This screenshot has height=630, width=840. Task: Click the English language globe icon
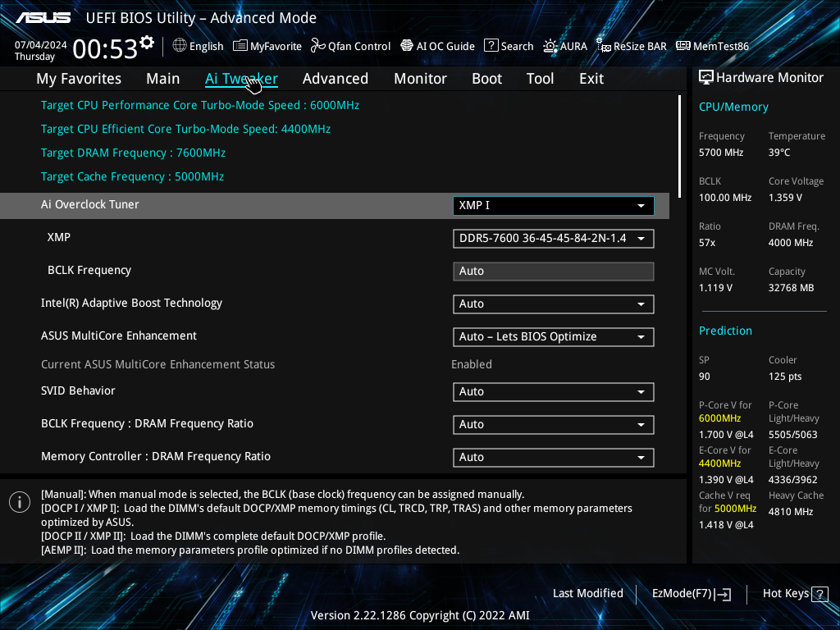180,46
